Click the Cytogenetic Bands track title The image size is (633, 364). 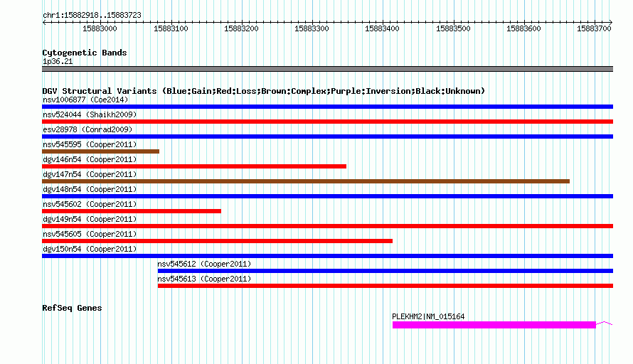pos(85,53)
